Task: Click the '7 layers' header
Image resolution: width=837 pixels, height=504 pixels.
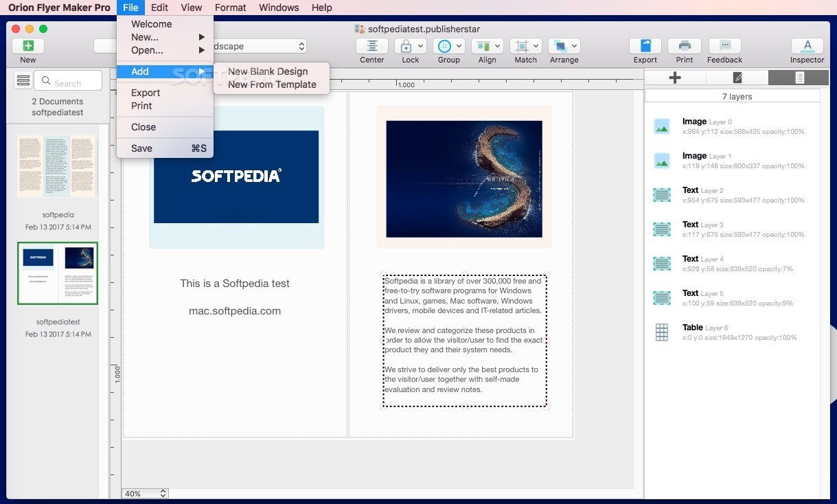Action: click(737, 97)
